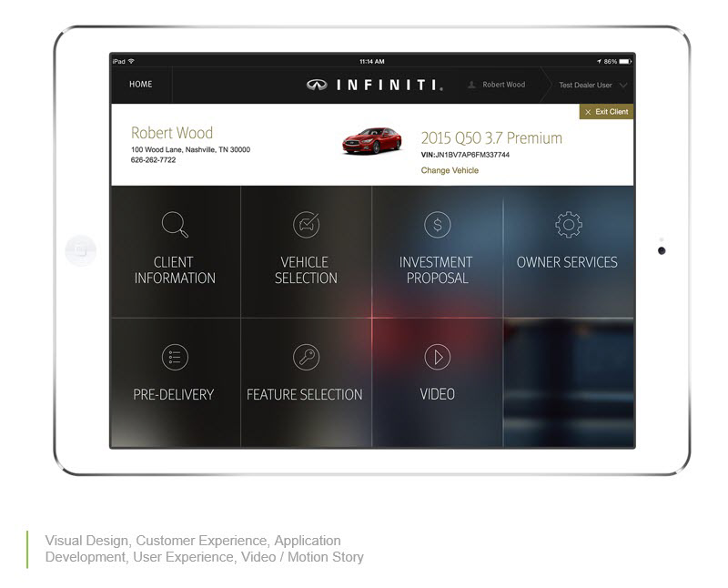Click the VIN:JN1BV7AP6FM337744 text
The width and height of the screenshot is (728, 588).
click(465, 155)
